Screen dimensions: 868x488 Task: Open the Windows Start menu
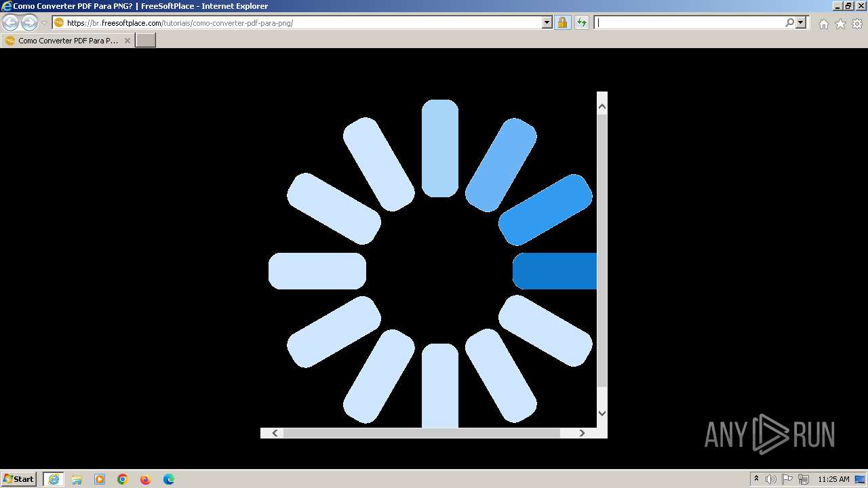point(19,479)
